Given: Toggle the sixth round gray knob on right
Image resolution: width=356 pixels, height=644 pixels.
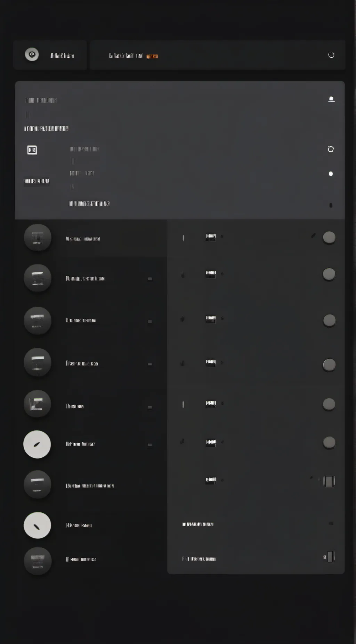Looking at the screenshot, I should pyautogui.click(x=329, y=443).
